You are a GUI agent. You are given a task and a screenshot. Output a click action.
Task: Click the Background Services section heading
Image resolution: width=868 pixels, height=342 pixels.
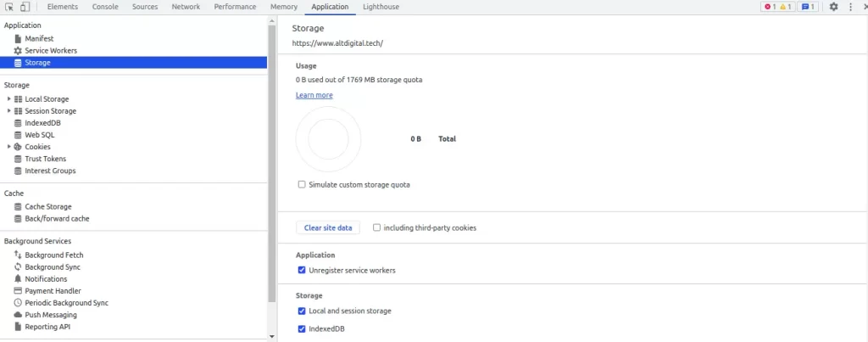click(x=37, y=241)
